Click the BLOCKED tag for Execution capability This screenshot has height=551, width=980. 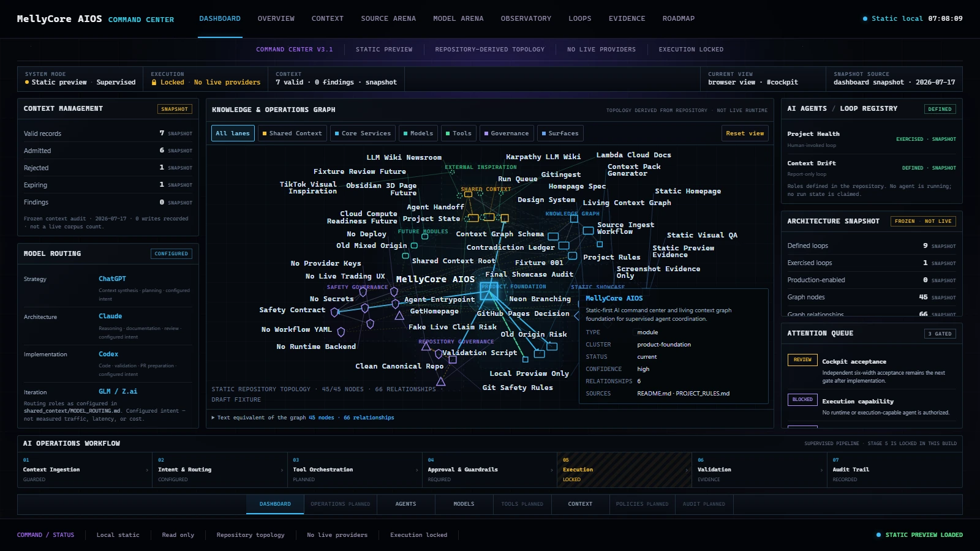pyautogui.click(x=802, y=400)
